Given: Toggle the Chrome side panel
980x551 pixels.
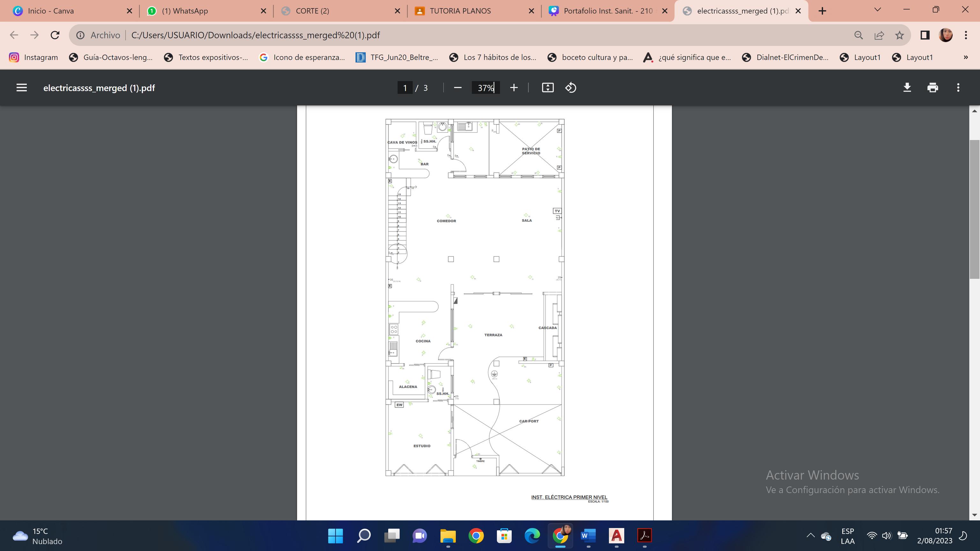Looking at the screenshot, I should 925,35.
